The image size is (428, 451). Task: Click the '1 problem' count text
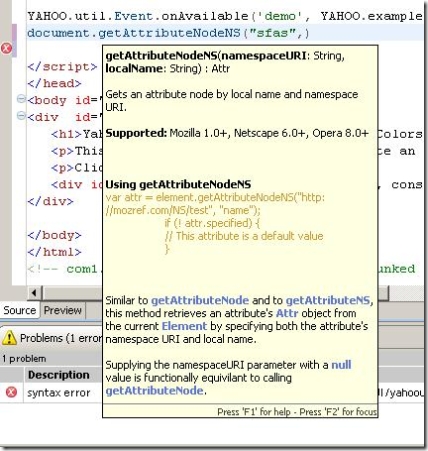[x=24, y=359]
